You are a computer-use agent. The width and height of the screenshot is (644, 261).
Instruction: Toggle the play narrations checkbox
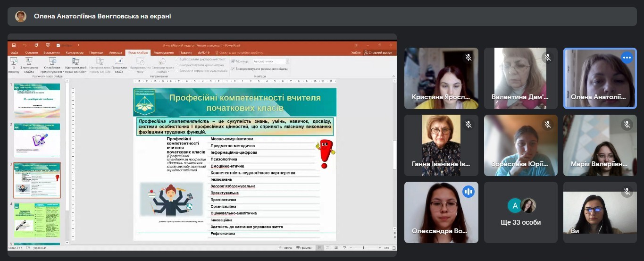(177, 59)
